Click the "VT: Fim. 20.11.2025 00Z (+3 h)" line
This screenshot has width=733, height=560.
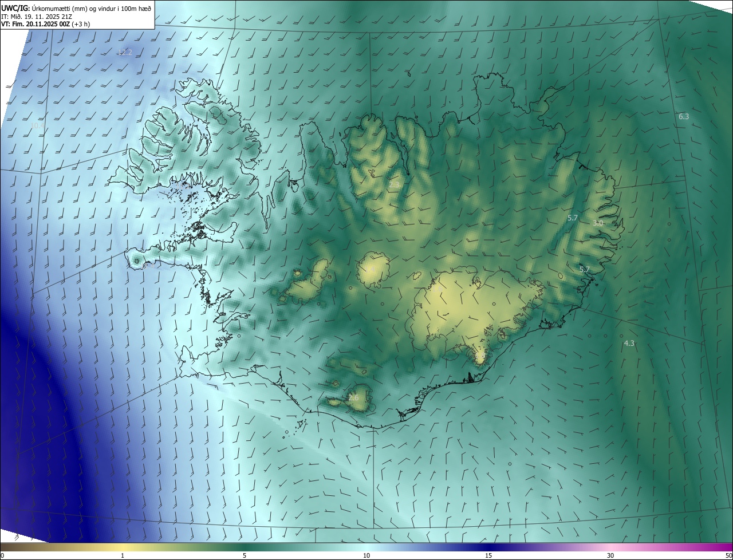[45, 24]
